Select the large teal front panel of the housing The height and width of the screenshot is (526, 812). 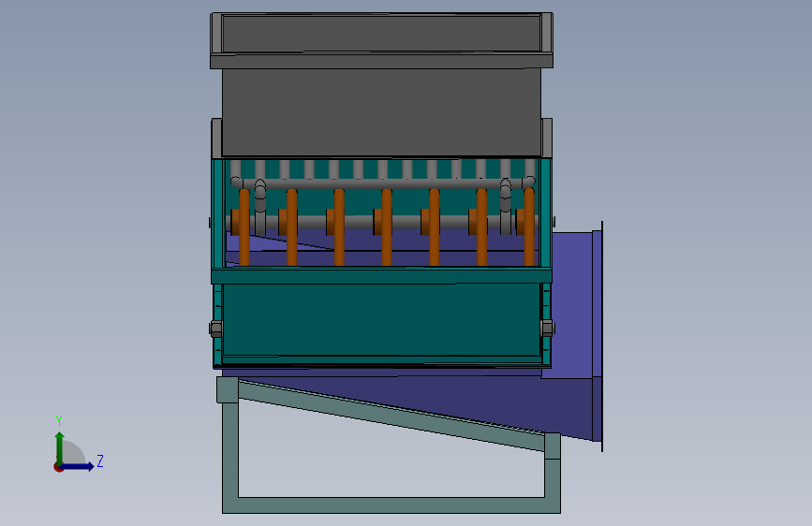(x=382, y=319)
